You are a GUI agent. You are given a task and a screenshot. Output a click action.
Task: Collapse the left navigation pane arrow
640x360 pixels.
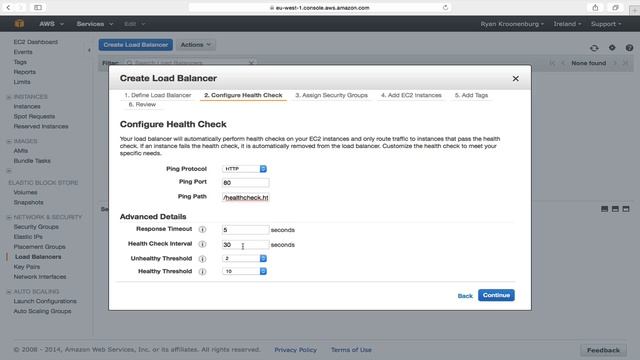[x=89, y=50]
